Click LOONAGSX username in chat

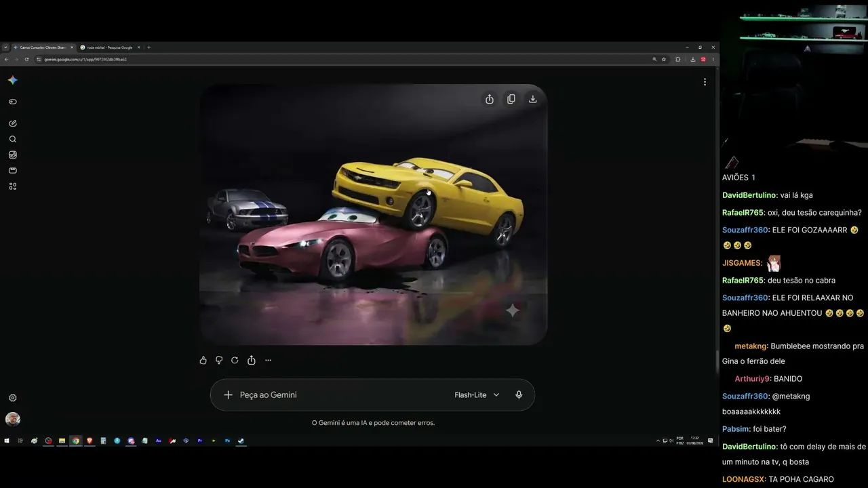pyautogui.click(x=744, y=479)
